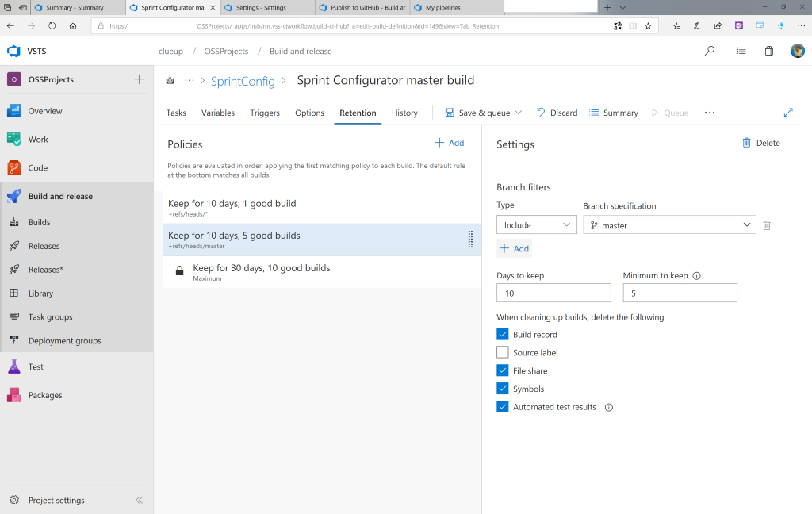The height and width of the screenshot is (514, 812).
Task: Toggle Automated test results checkbox
Action: tap(502, 407)
